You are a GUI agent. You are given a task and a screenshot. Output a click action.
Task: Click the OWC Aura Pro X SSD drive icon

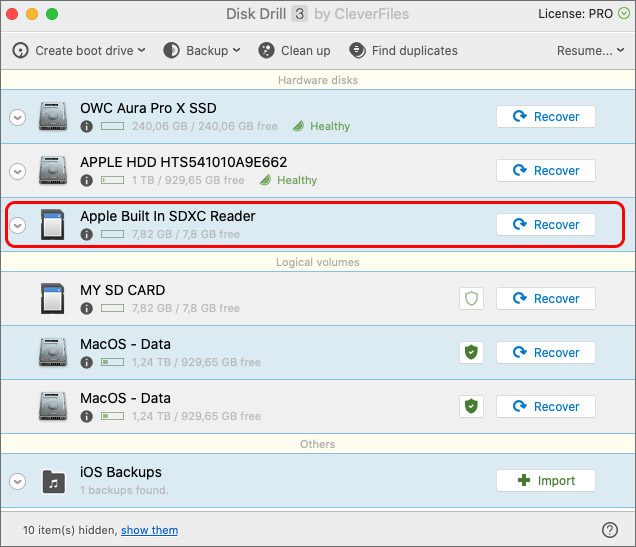53,117
